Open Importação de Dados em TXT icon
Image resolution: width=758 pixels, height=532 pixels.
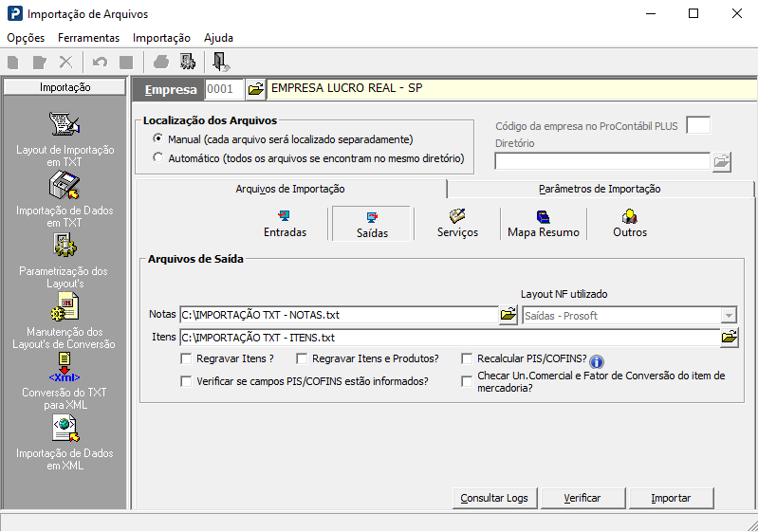pos(65,186)
